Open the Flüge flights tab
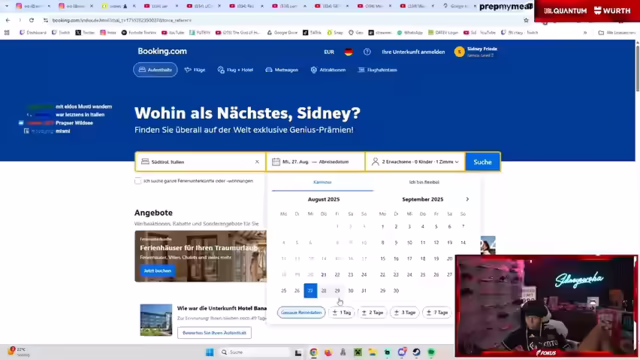This screenshot has width=640, height=360. point(195,70)
